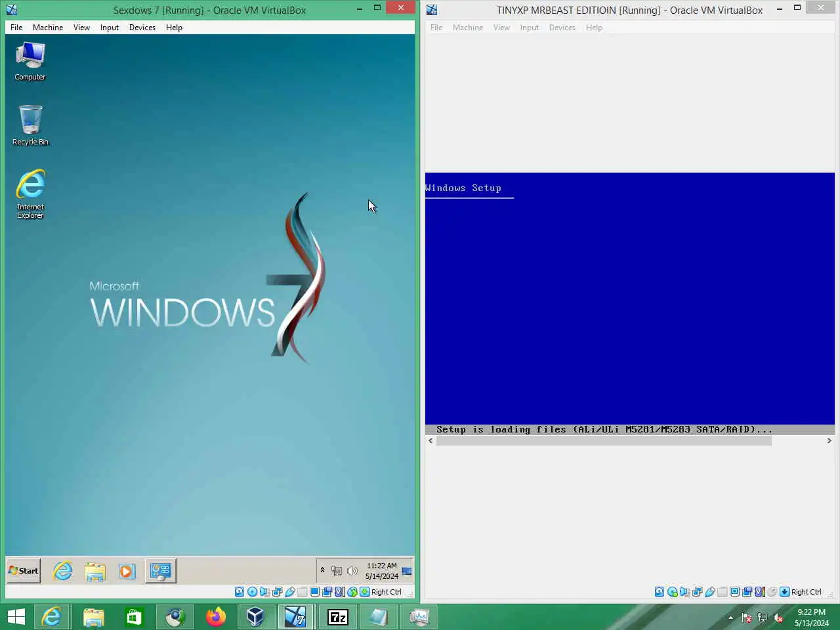
Task: Click the guest Show desktop tray icon
Action: coord(407,571)
